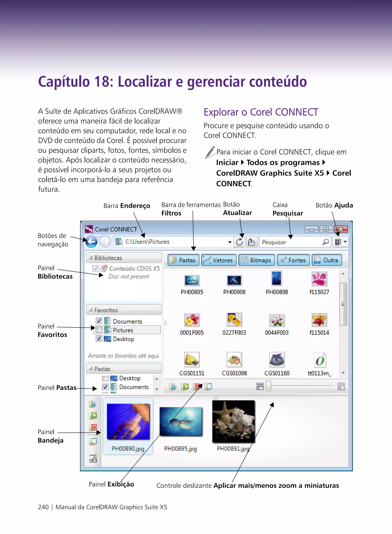Click the results scrollbar down arrow

pyautogui.click(x=343, y=373)
